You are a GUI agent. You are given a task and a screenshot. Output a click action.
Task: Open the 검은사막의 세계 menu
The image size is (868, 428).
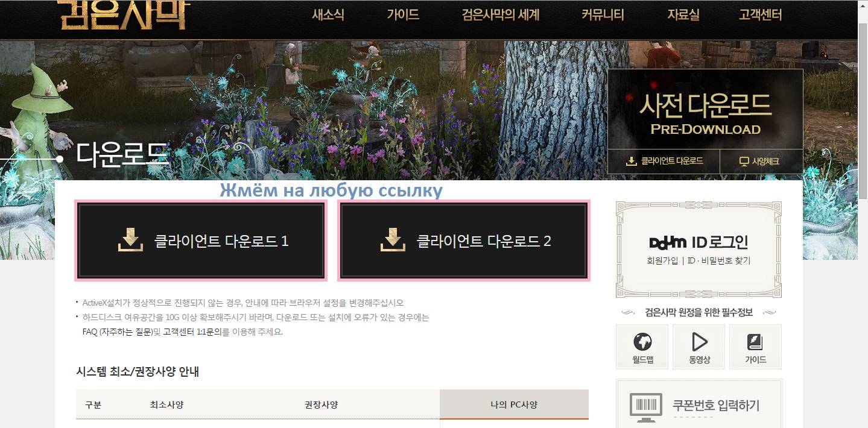click(x=501, y=15)
